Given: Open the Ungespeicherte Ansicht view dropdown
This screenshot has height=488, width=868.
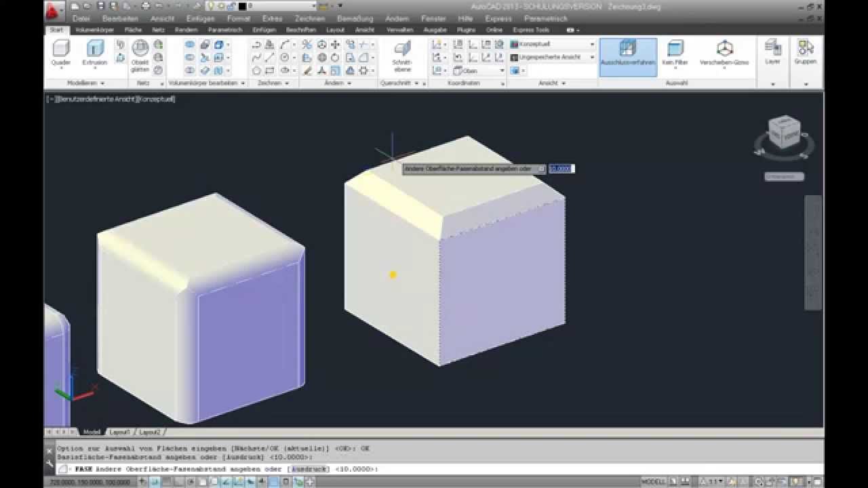Looking at the screenshot, I should (591, 57).
